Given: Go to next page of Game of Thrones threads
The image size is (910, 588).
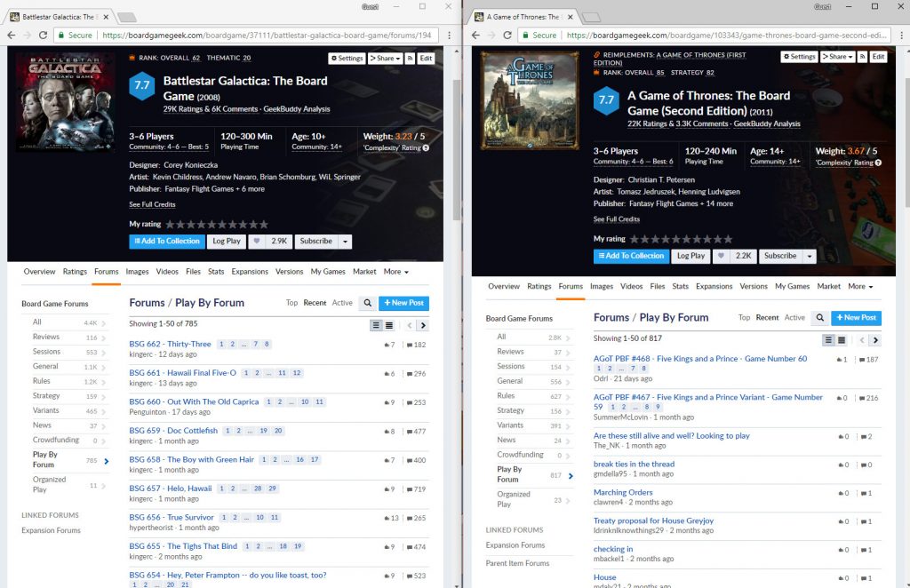Looking at the screenshot, I should [x=875, y=340].
